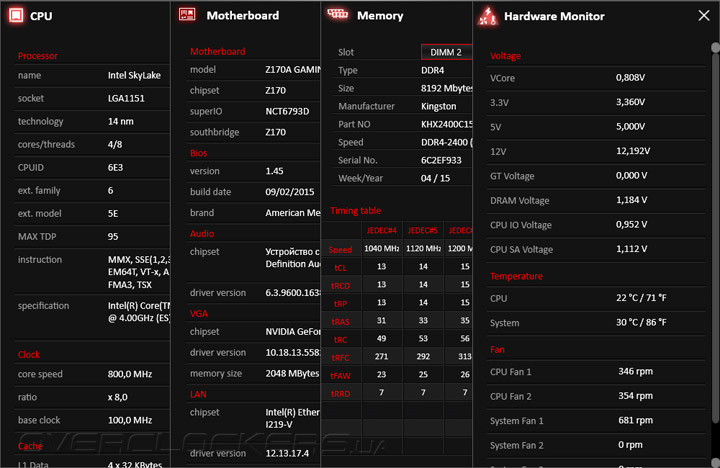Click the Hardware Monitor icon
Image resolution: width=720 pixels, height=468 pixels.
(487, 16)
